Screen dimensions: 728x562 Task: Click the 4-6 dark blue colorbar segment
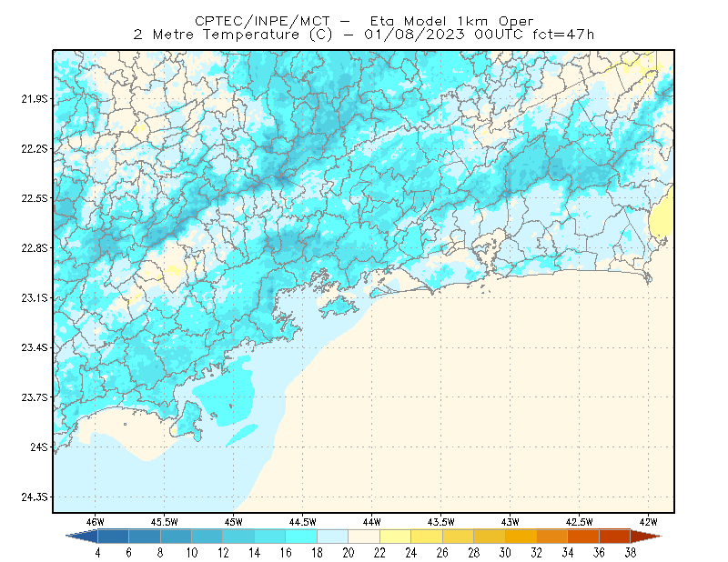click(x=113, y=537)
